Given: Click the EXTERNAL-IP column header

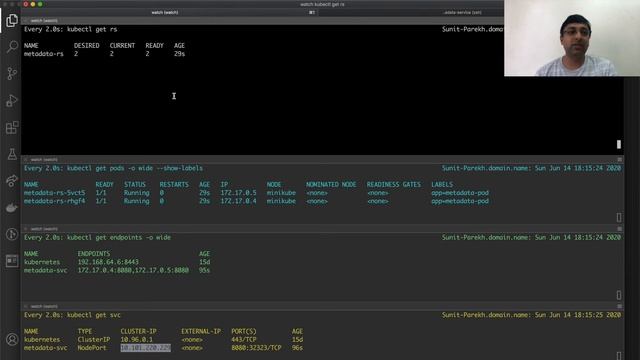Looking at the screenshot, I should pyautogui.click(x=201, y=331).
